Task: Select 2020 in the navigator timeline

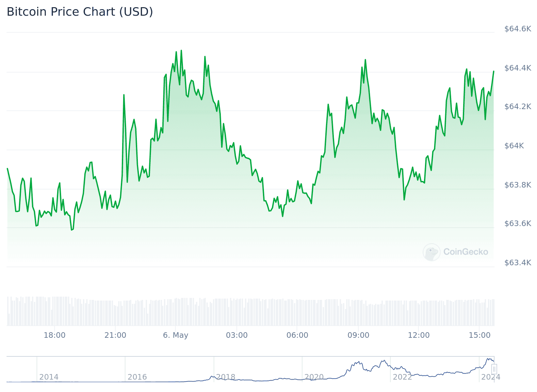Action: click(314, 377)
